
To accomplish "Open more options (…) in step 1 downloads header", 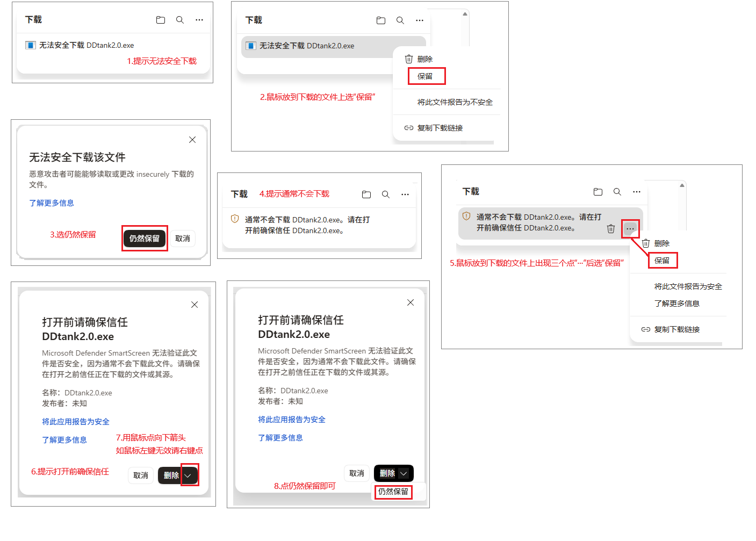I will pos(199,20).
